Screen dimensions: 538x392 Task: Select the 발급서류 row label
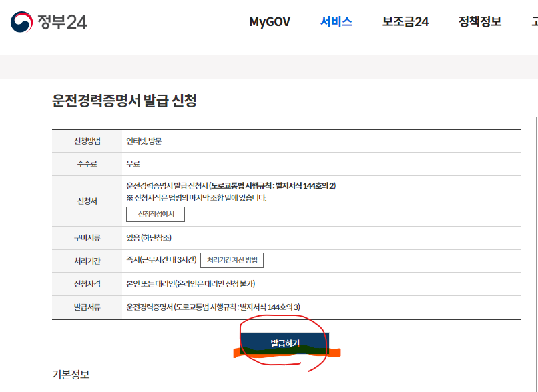87,307
